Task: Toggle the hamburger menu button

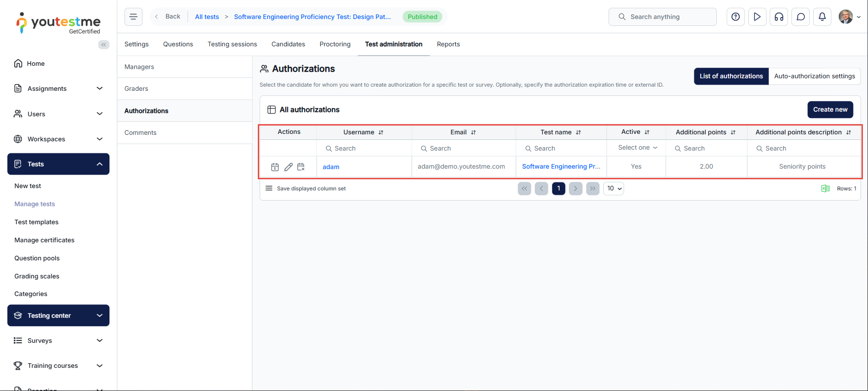Action: coord(134,17)
